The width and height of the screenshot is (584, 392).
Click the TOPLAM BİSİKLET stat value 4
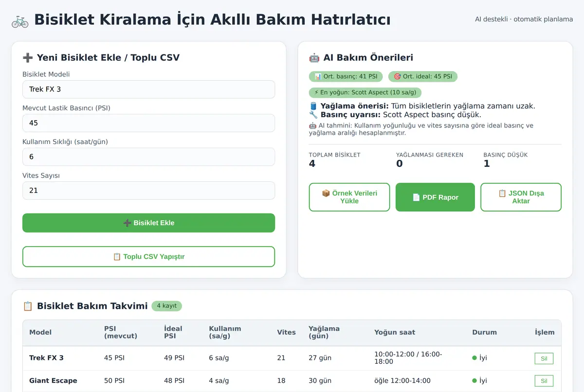pos(312,164)
